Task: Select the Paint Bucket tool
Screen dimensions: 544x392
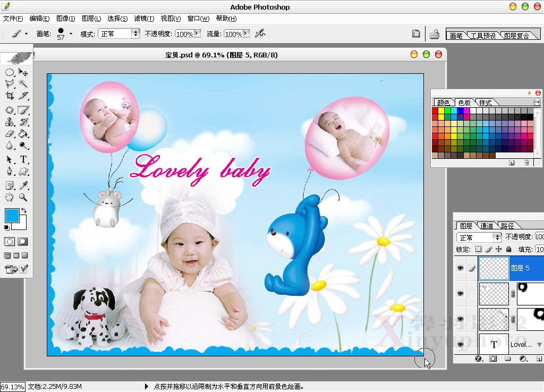Action: 23,133
